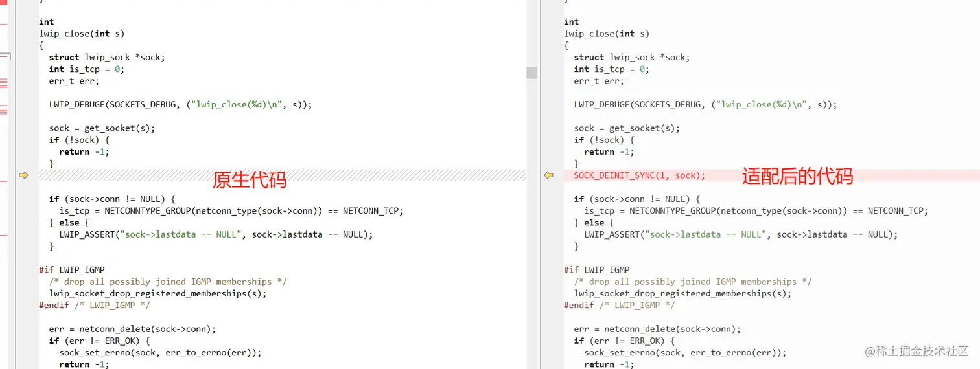The image size is (980, 369).
Task: Click the LWIP_DEBUGF line in the left pane
Action: (x=181, y=104)
